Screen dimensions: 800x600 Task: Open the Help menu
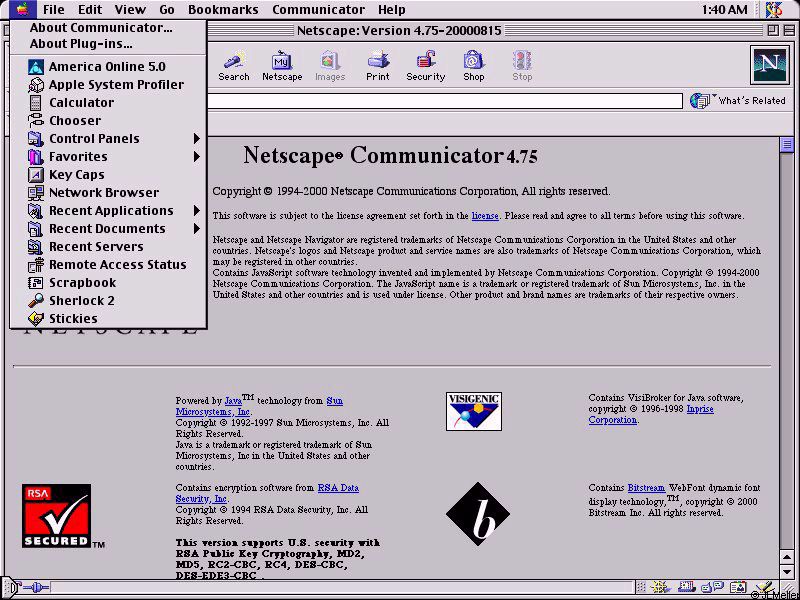point(392,10)
